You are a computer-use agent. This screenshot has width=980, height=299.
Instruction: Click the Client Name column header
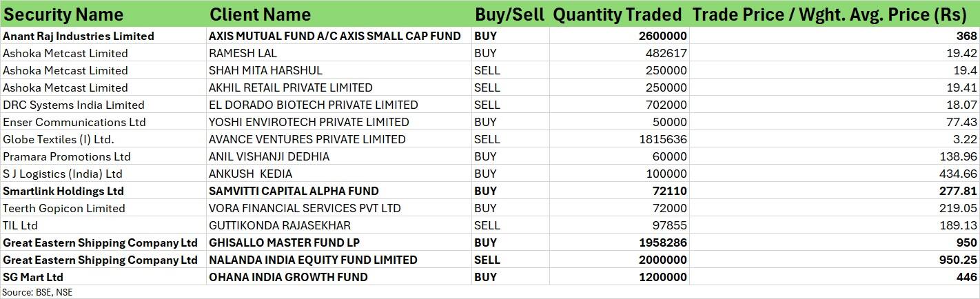tap(261, 14)
